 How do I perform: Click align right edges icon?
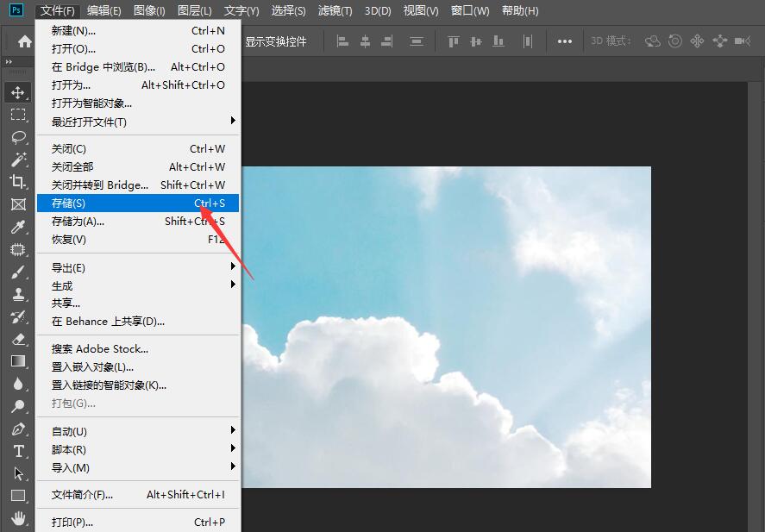[x=387, y=41]
